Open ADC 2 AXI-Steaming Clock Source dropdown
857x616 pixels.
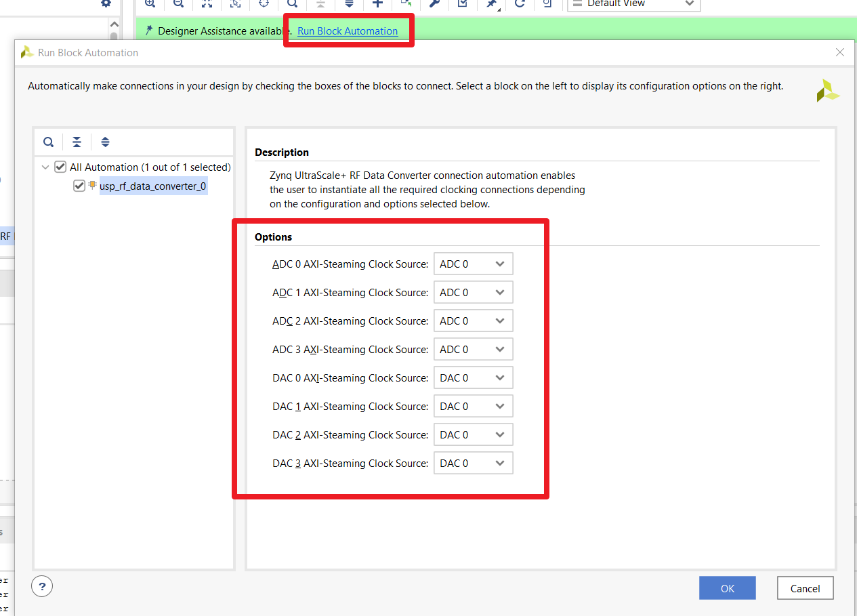point(473,321)
